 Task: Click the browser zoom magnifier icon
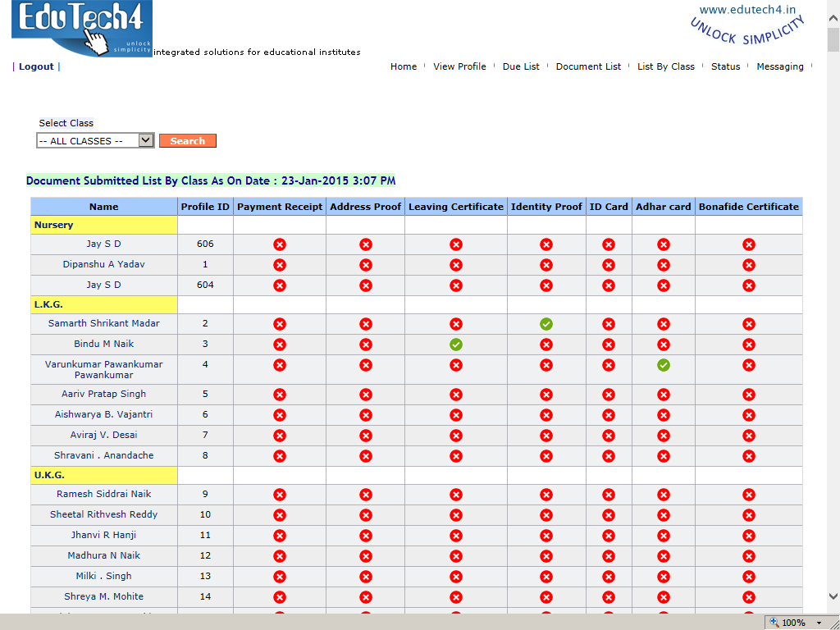(x=774, y=622)
